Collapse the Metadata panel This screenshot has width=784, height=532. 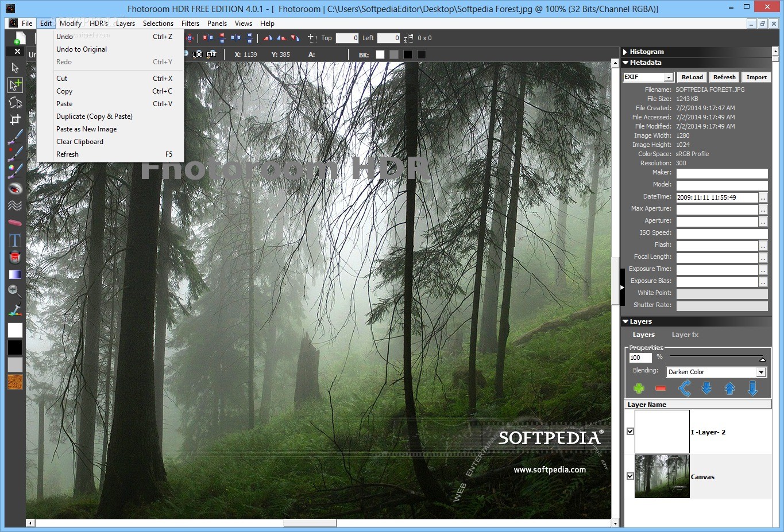pyautogui.click(x=625, y=63)
